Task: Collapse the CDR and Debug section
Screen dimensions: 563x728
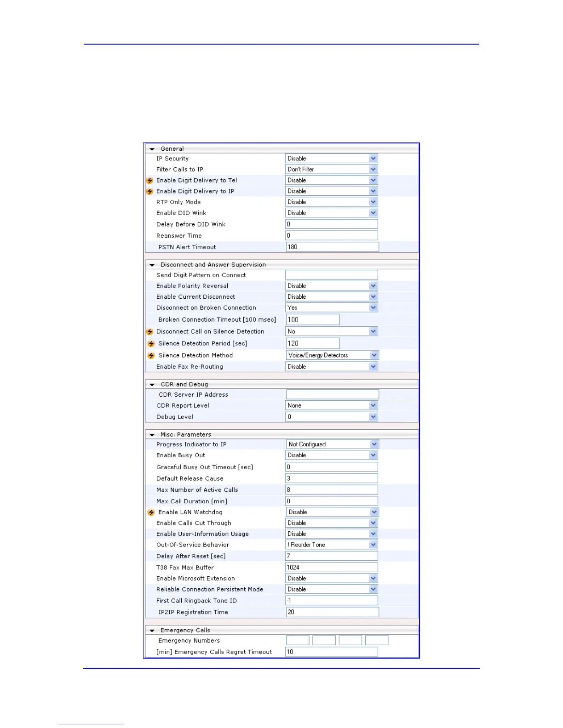Action: 152,385
